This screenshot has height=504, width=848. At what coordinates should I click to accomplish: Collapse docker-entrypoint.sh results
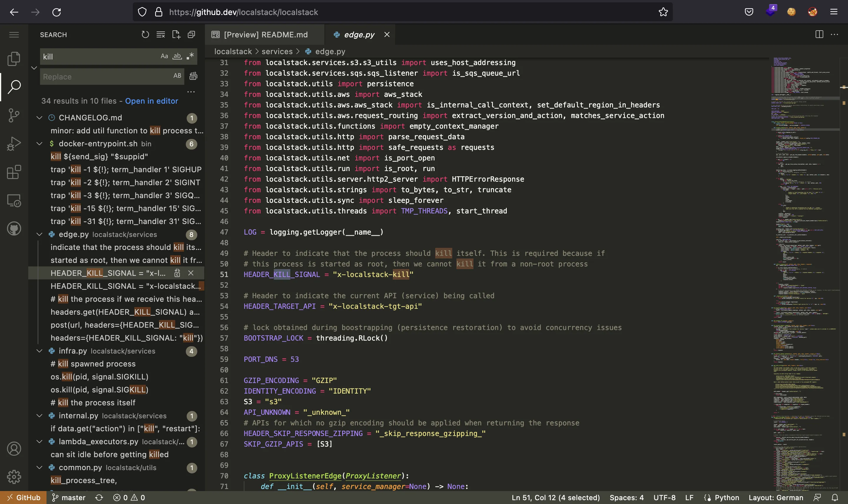[39, 144]
